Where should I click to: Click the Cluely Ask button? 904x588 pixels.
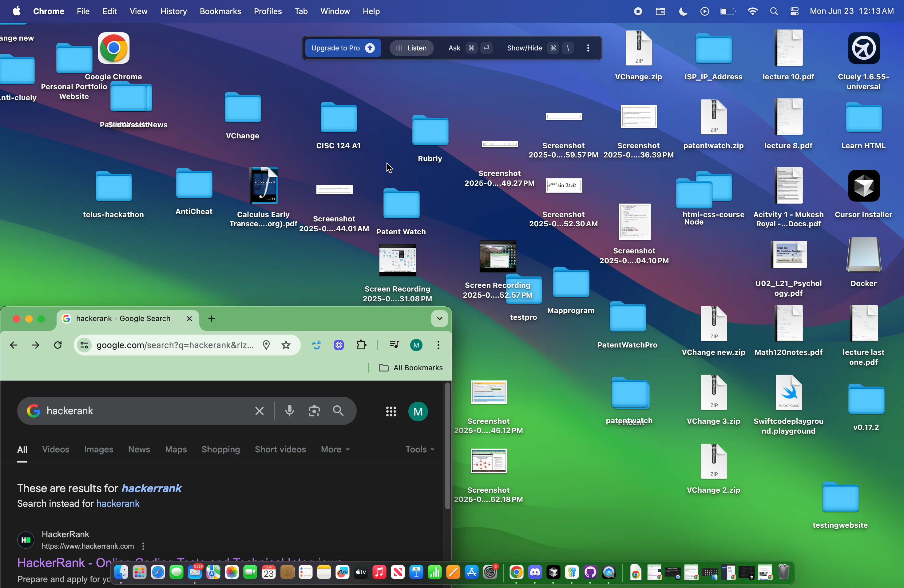pos(470,48)
